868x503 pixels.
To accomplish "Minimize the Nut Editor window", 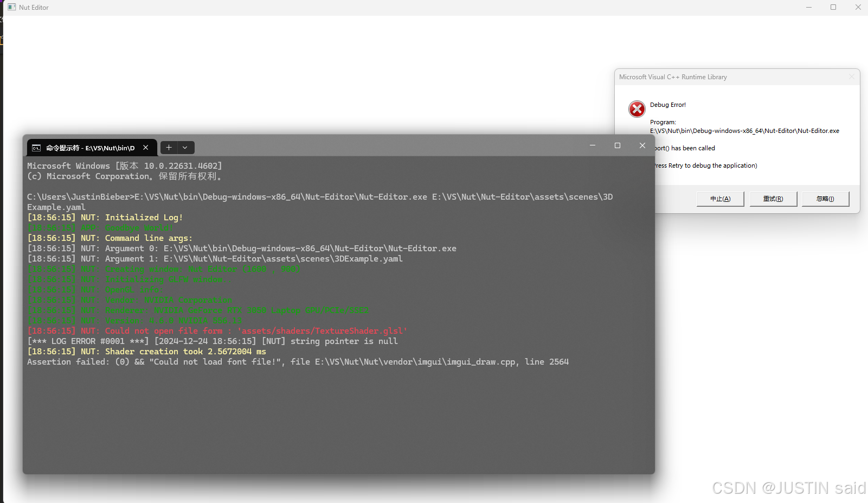I will coord(809,7).
